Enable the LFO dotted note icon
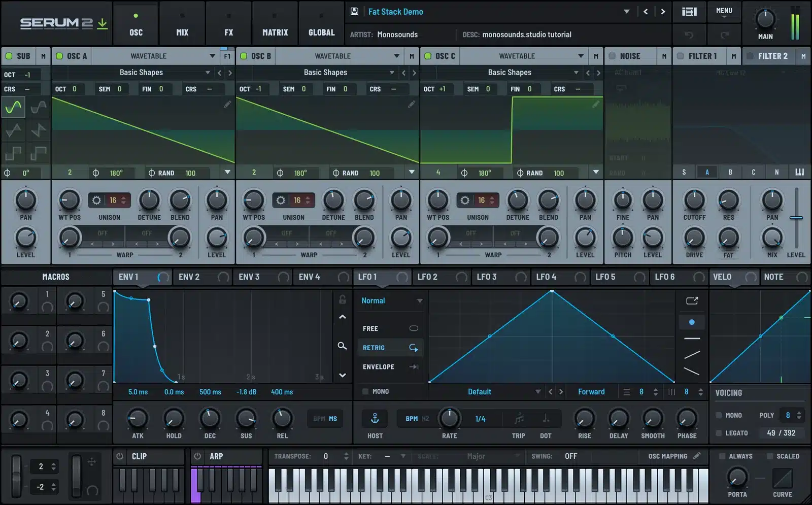 [x=546, y=419]
